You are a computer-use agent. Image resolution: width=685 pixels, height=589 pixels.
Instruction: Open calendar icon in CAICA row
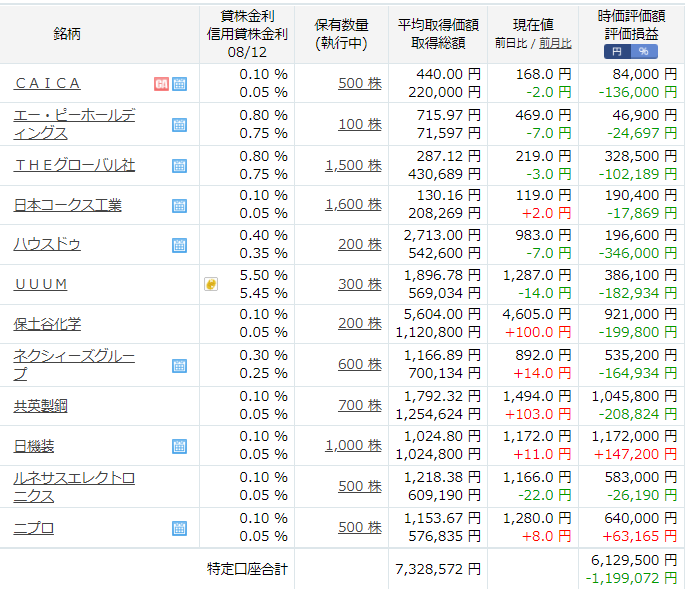[x=179, y=83]
